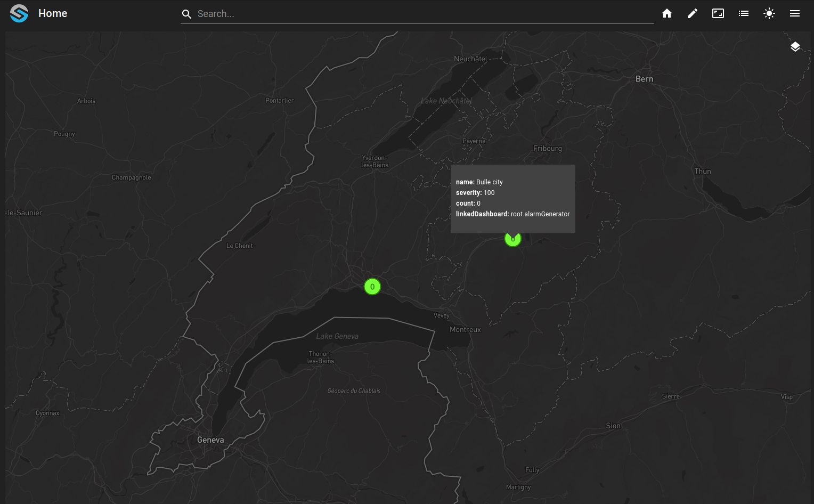Screen dimensions: 814x504
Task: Open the map layers selector
Action: click(795, 46)
